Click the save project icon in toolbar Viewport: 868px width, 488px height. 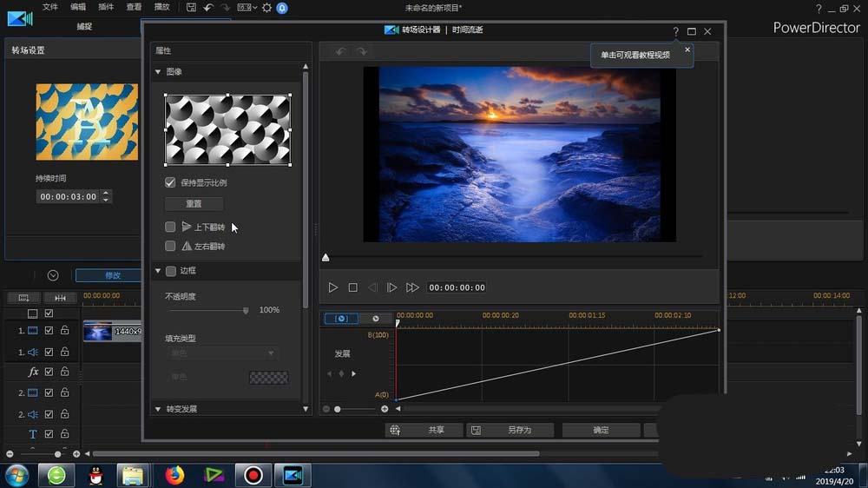click(191, 8)
